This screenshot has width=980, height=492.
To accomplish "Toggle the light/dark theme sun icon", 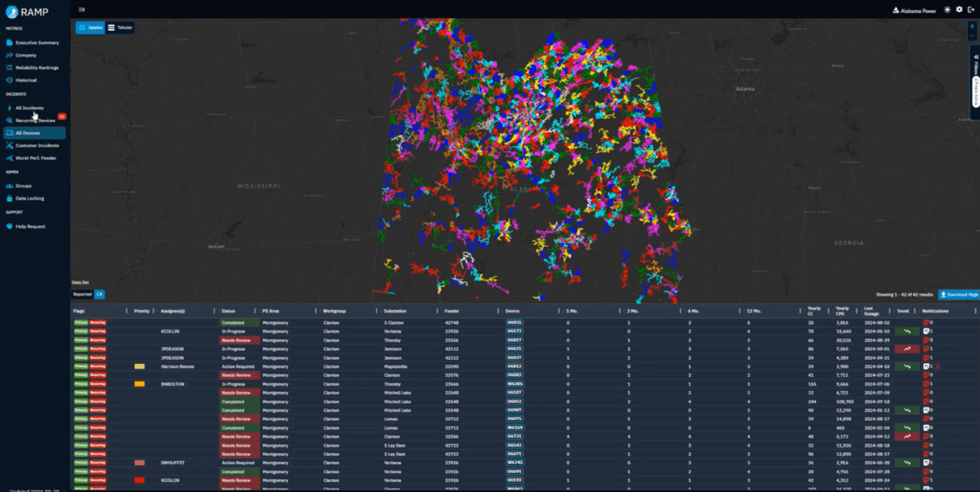I will click(947, 10).
